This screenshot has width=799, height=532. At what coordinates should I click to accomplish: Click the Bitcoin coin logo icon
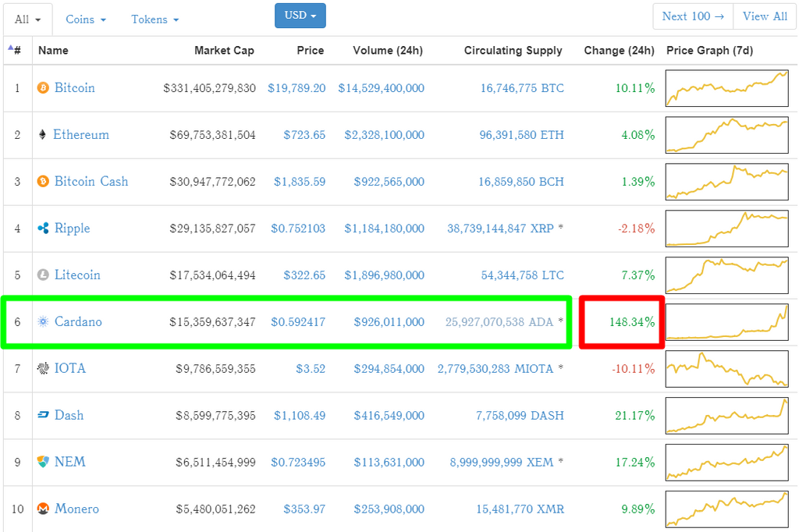(x=44, y=88)
